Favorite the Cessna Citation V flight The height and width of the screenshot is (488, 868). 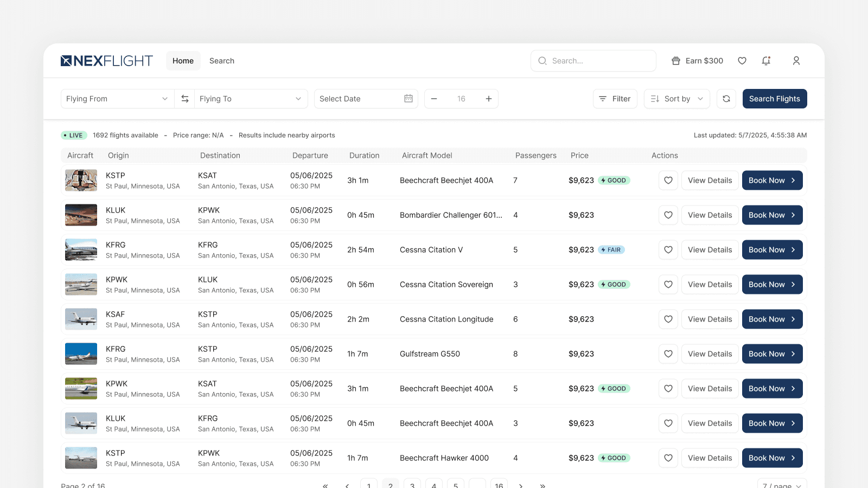pos(668,250)
